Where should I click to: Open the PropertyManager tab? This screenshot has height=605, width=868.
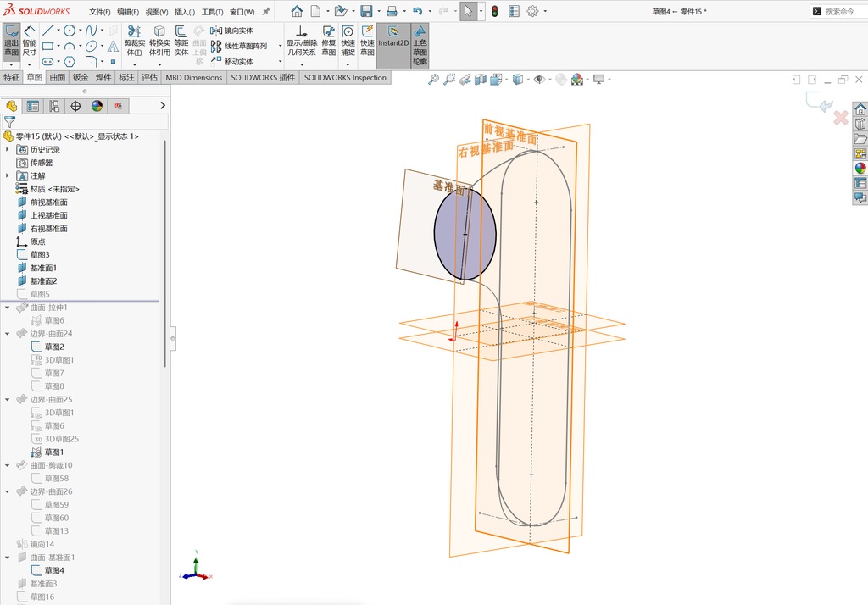click(x=33, y=106)
